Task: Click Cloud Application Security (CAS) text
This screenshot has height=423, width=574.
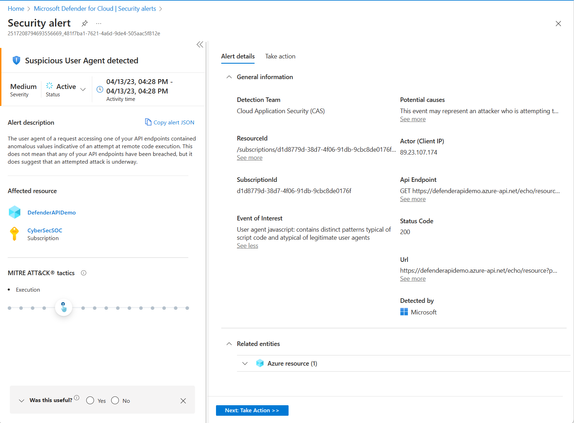Action: click(x=281, y=111)
